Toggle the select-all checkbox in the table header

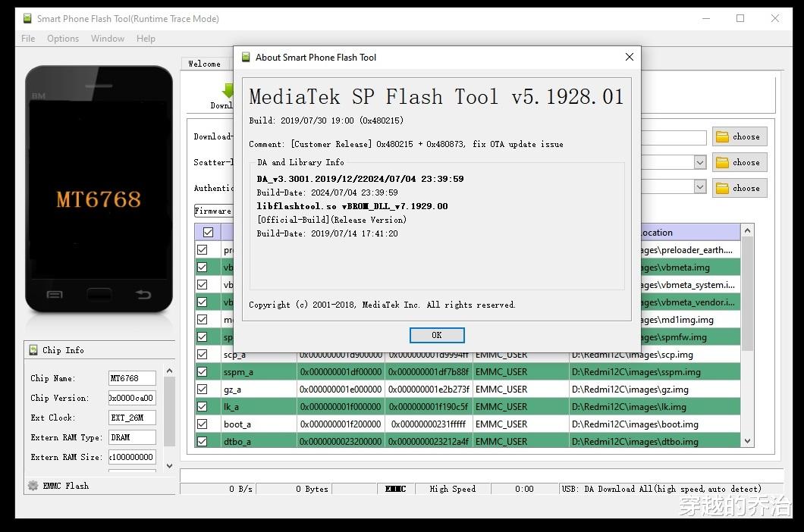(x=208, y=232)
